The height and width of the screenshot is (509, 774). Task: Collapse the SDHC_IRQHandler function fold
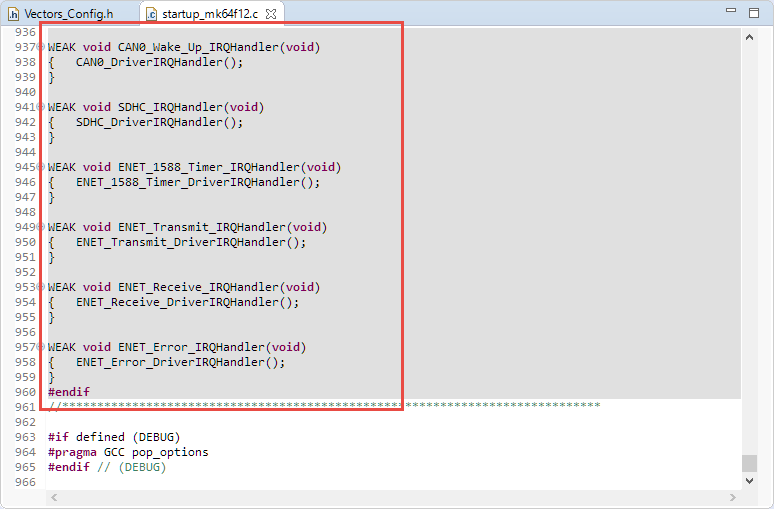click(41, 107)
